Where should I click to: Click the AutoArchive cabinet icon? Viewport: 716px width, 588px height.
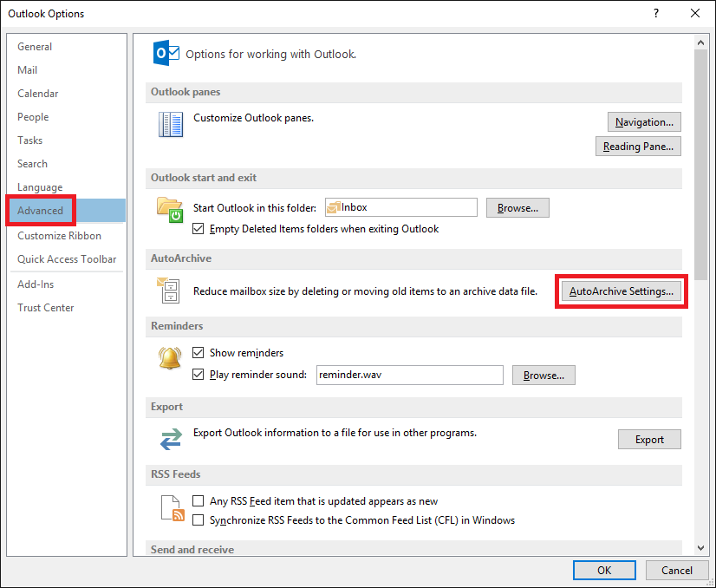[168, 291]
